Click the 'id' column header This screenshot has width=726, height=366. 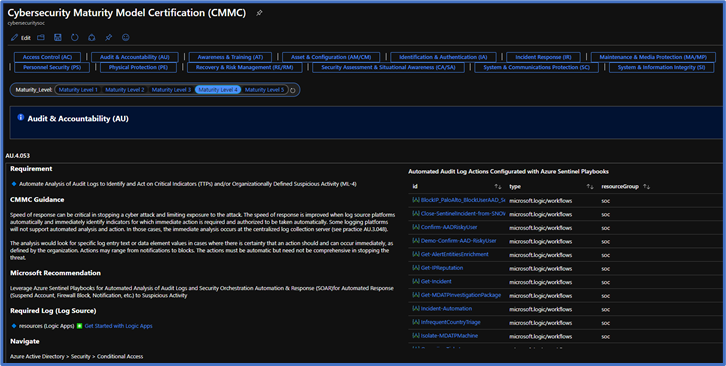[415, 187]
